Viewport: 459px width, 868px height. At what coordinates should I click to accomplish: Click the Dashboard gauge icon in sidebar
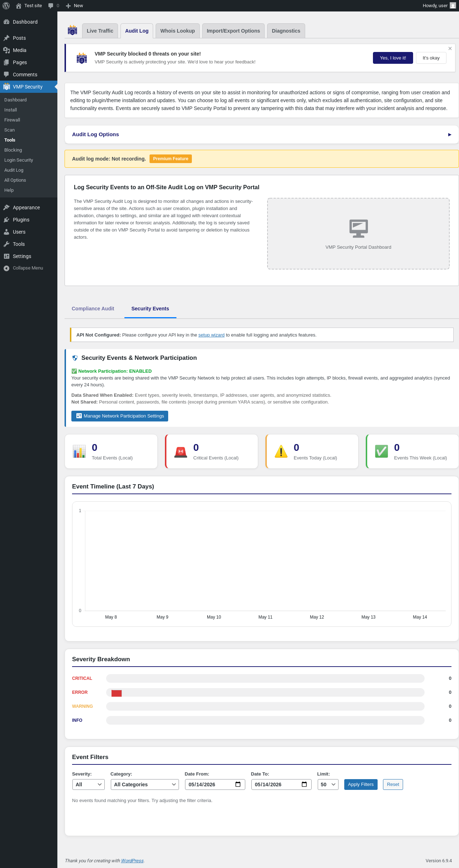coord(6,22)
